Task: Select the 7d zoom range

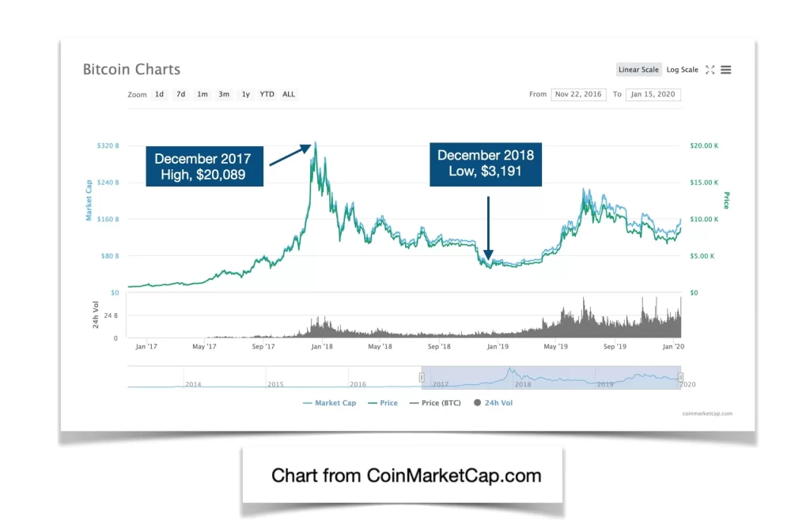Action: [180, 94]
